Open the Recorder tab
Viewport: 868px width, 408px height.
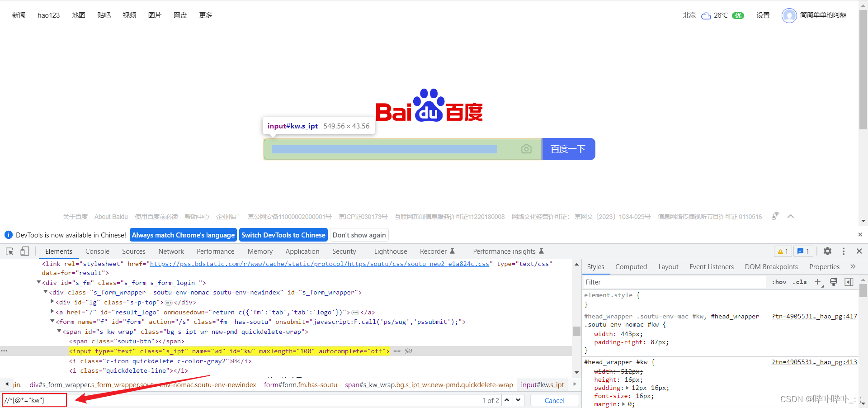(x=437, y=251)
